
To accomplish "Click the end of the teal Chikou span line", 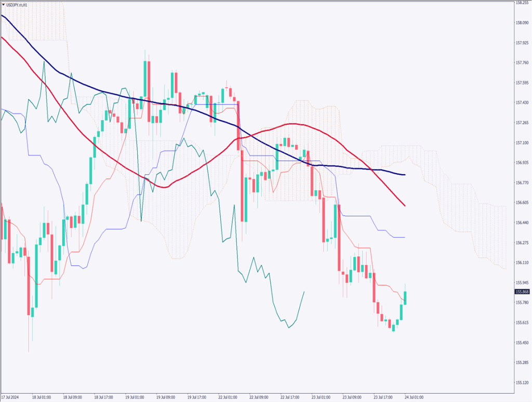I will 304,292.
